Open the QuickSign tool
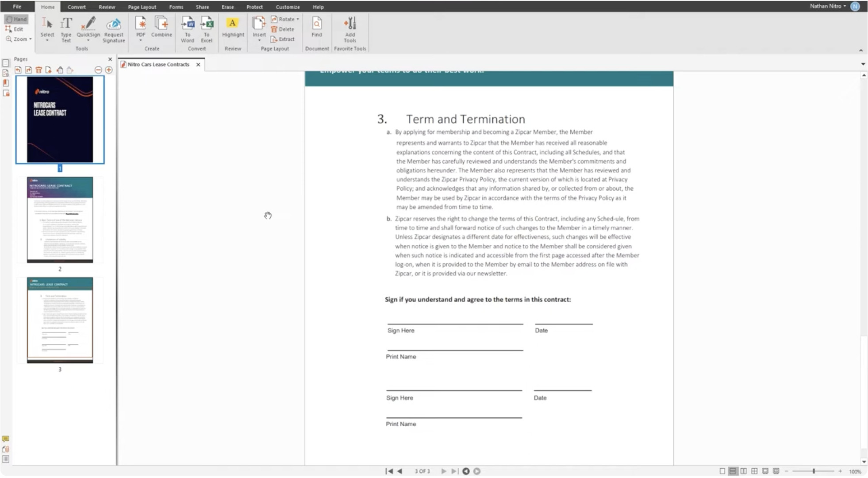The height and width of the screenshot is (478, 868). (88, 27)
